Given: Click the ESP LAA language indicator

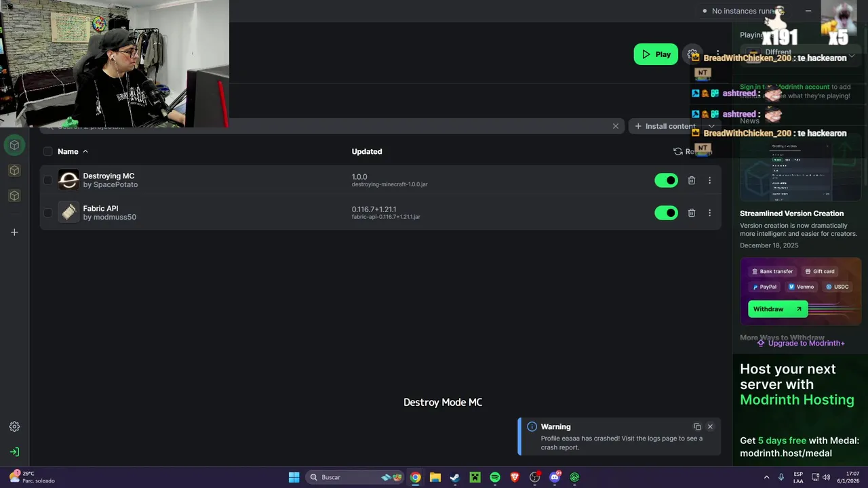Looking at the screenshot, I should pos(798,477).
